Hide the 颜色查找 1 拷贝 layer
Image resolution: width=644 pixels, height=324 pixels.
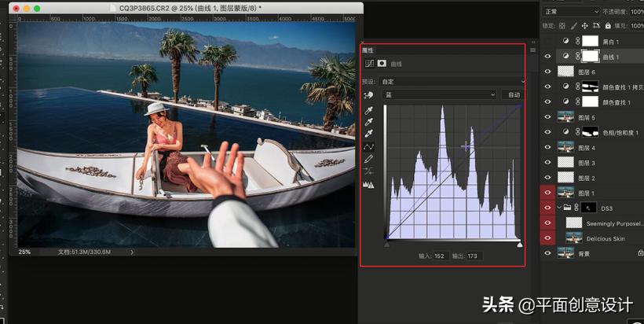pos(547,87)
